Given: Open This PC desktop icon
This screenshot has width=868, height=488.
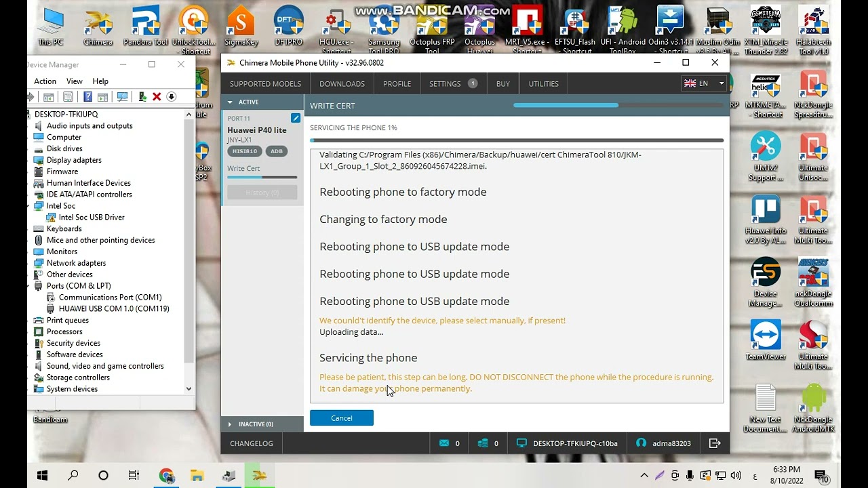Looking at the screenshot, I should coord(50,26).
